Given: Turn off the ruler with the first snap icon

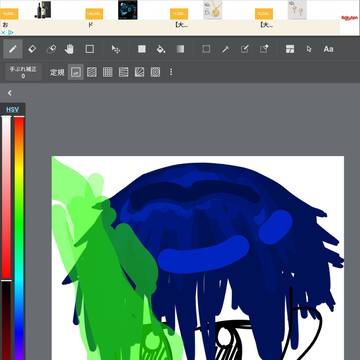Looking at the screenshot, I should coord(76,72).
